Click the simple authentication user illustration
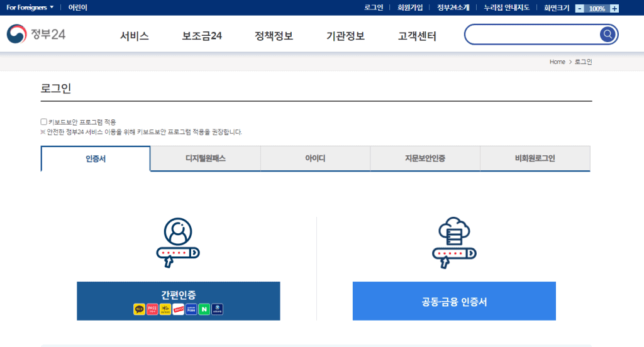 178,243
